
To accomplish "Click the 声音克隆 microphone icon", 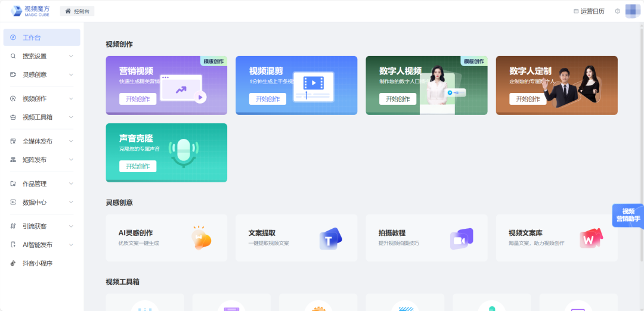I will point(182,153).
